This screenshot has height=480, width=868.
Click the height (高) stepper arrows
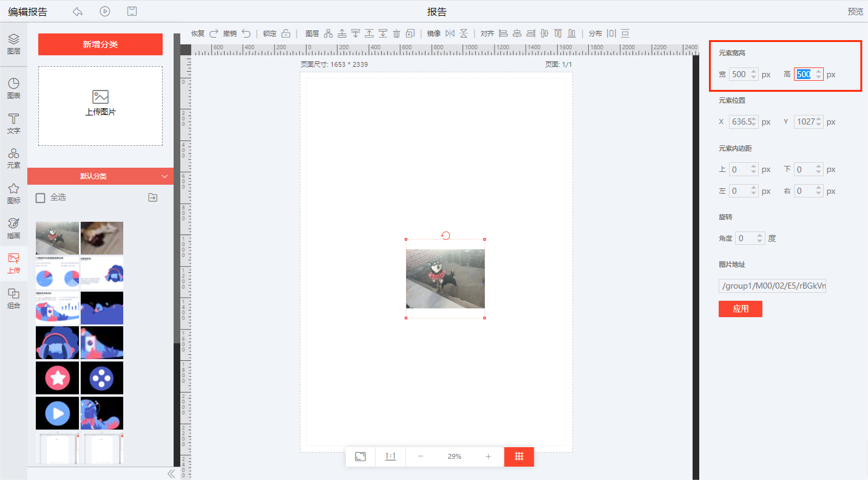tap(818, 74)
